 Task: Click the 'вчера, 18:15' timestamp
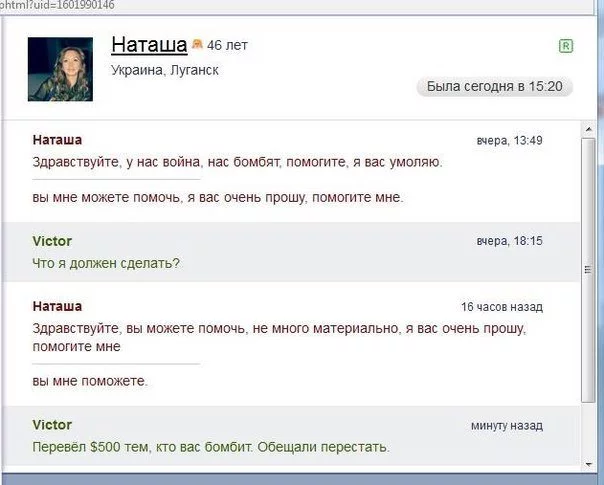tap(509, 241)
